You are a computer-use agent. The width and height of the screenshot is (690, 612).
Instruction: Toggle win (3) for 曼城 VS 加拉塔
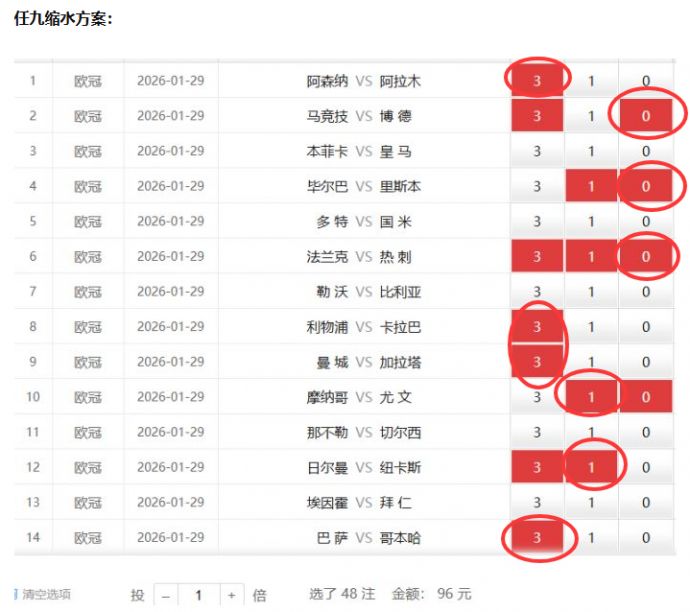coord(537,362)
